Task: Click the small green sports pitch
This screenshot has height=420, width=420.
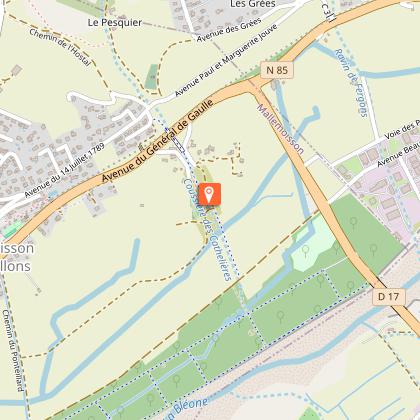Action: coord(12,229)
